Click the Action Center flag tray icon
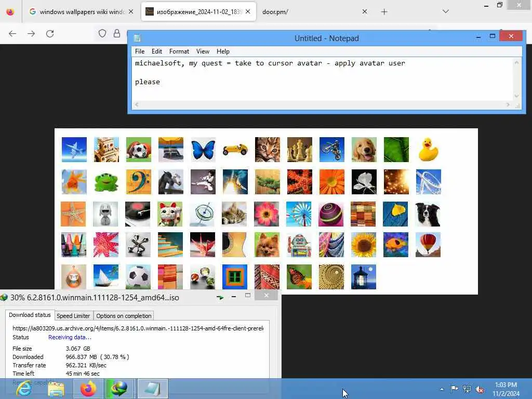532x399 pixels. pyautogui.click(x=454, y=389)
